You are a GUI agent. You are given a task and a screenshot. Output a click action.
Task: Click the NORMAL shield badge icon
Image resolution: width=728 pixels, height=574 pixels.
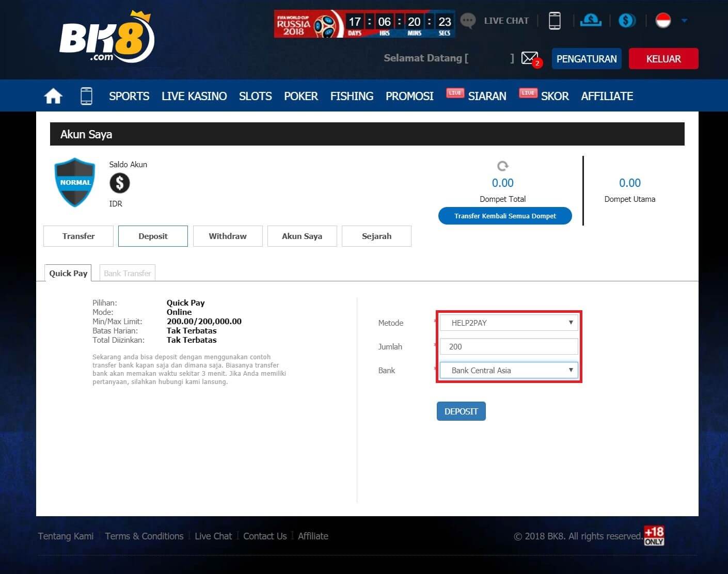pos(74,182)
